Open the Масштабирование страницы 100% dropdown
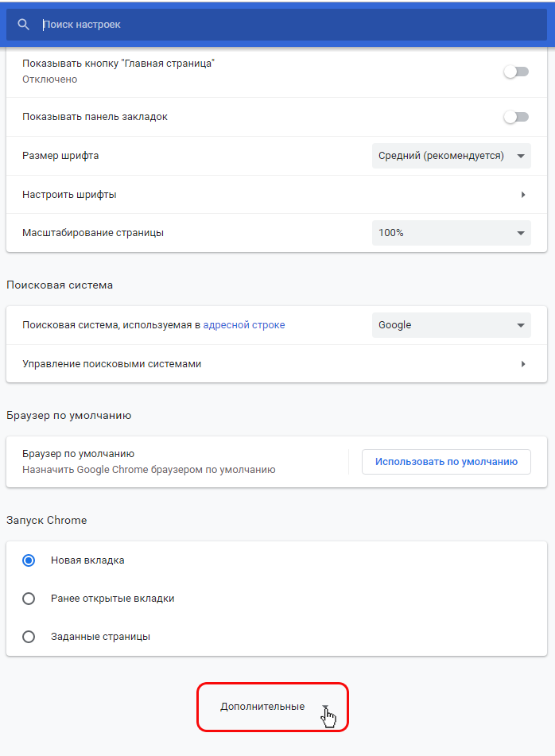Image resolution: width=555 pixels, height=756 pixels. tap(451, 233)
